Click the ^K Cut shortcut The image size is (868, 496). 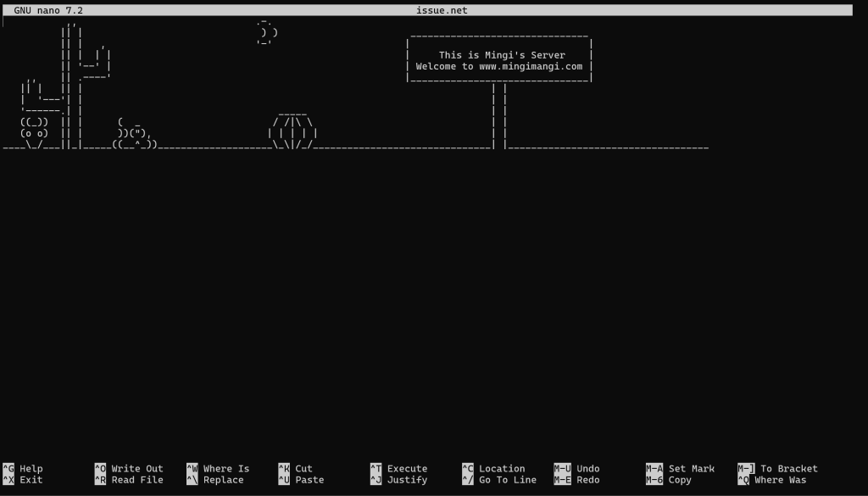(295, 469)
